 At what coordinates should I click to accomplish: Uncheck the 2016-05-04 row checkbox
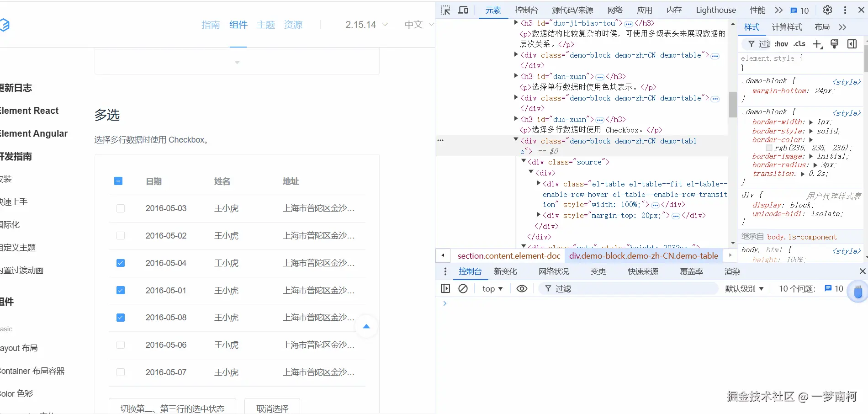click(121, 263)
